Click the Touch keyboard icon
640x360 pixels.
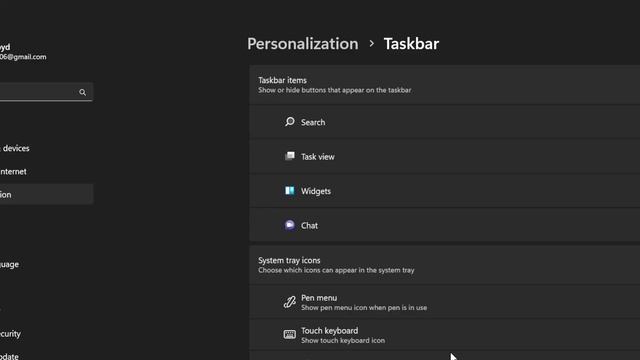pyautogui.click(x=289, y=335)
